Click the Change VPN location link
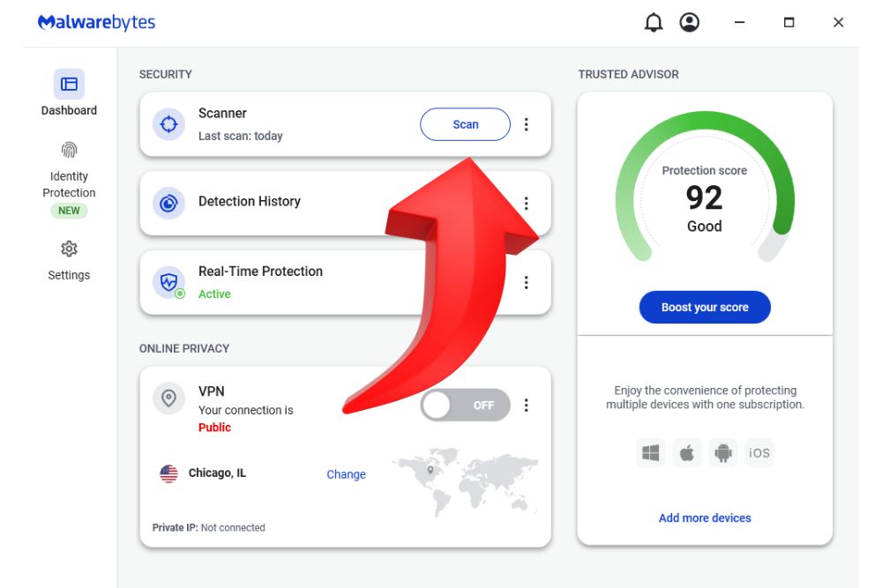Screen dimensions: 882x588 (x=346, y=474)
